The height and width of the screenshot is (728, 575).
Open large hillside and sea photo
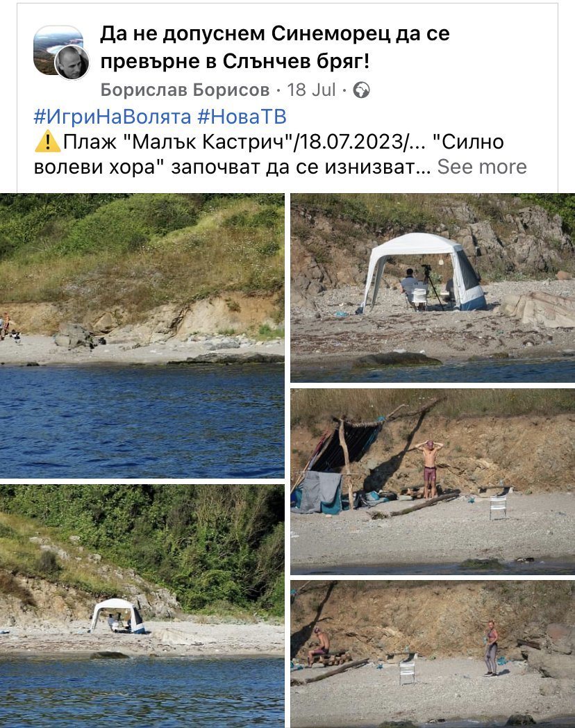[x=142, y=336]
